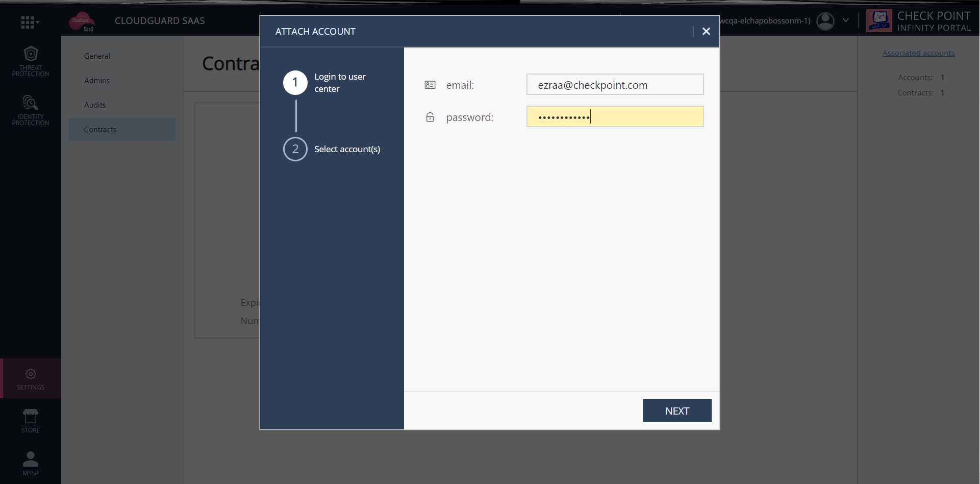Click the 'Accounts:' count label

coord(915,78)
